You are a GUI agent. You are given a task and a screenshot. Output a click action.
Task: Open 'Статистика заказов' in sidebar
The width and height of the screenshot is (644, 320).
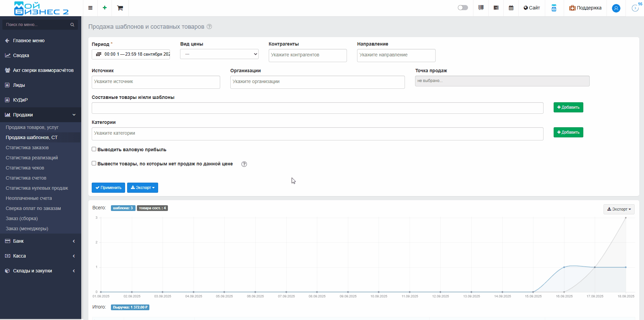(x=27, y=148)
